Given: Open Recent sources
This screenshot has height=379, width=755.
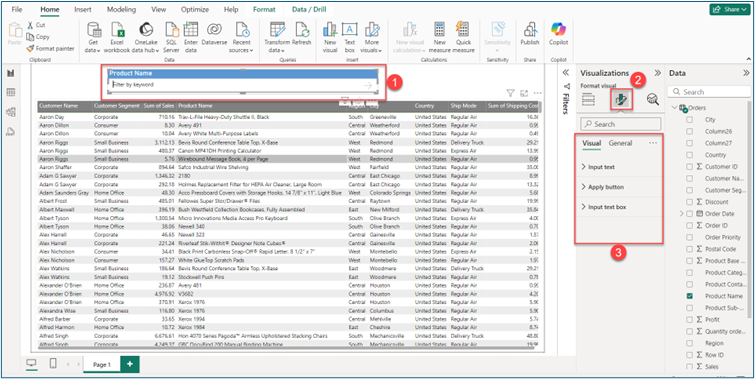Looking at the screenshot, I should click(241, 38).
